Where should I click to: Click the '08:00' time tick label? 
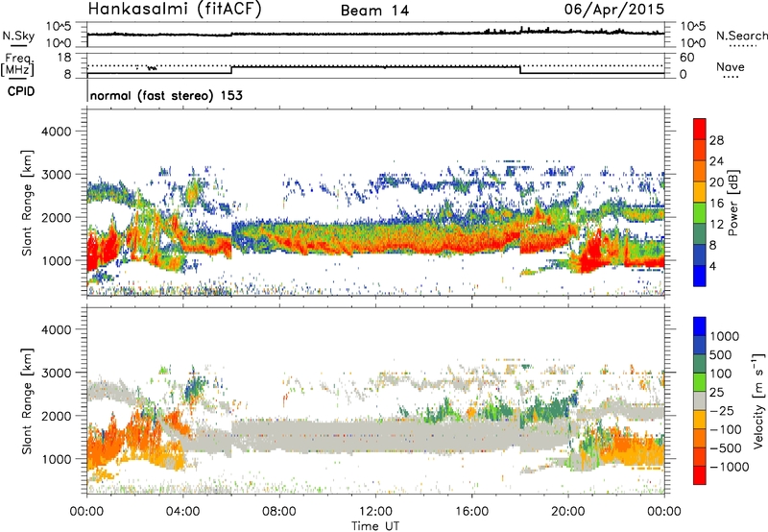(x=279, y=512)
